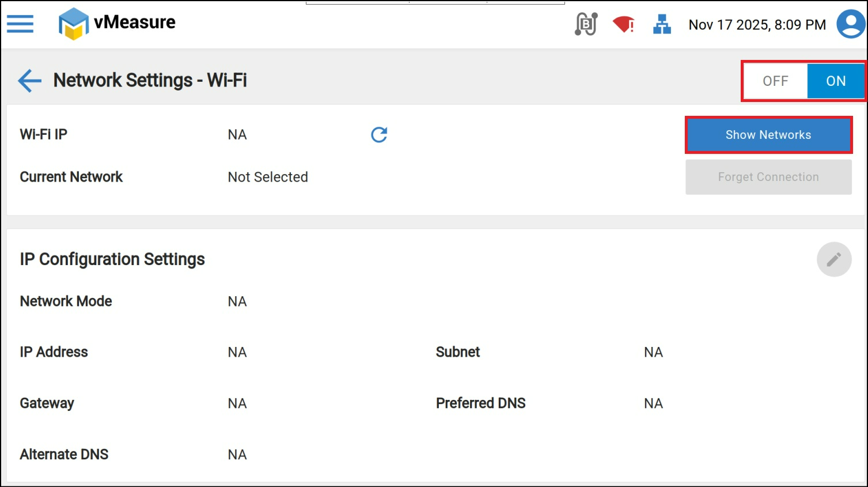Open the user profile avatar
Viewport: 868px width, 487px height.
pos(851,24)
